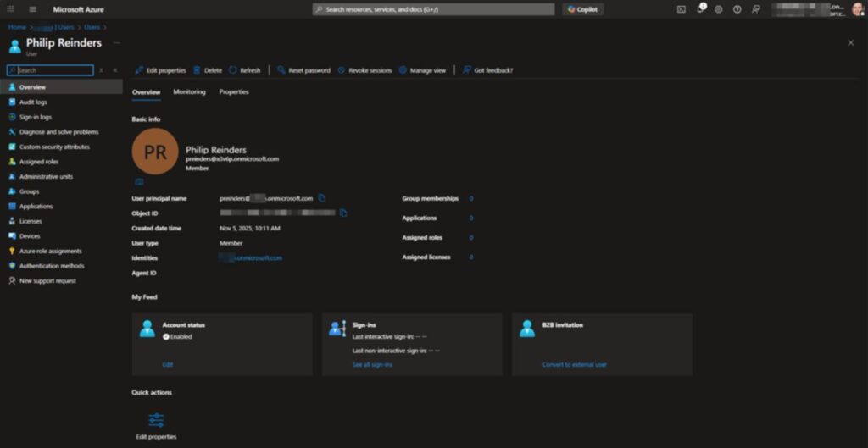This screenshot has width=868, height=448.
Task: Copy the user principal name
Action: 321,198
